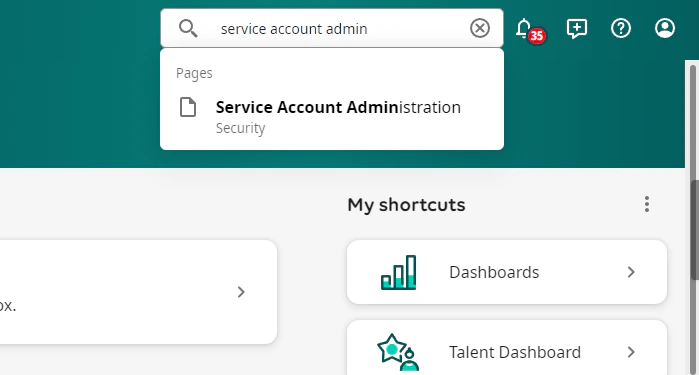Open My shortcuts three-dot menu
The height and width of the screenshot is (375, 699).
[x=646, y=204]
